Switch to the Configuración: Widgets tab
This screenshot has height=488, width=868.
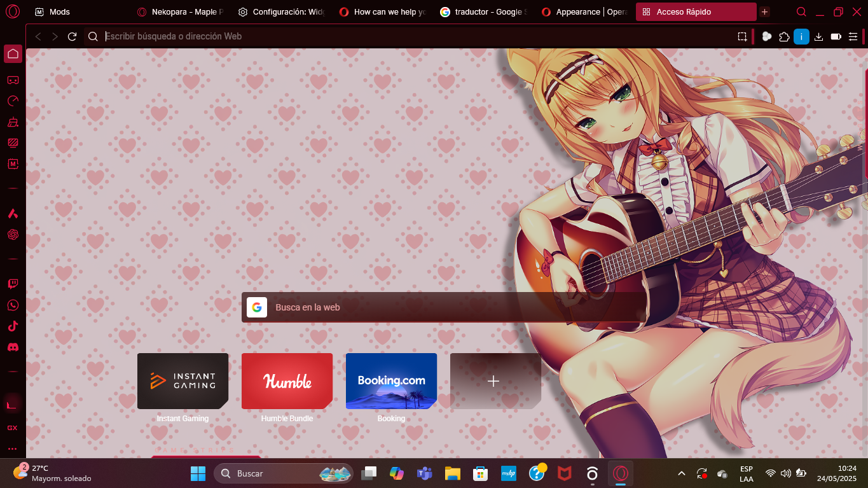pyautogui.click(x=282, y=11)
